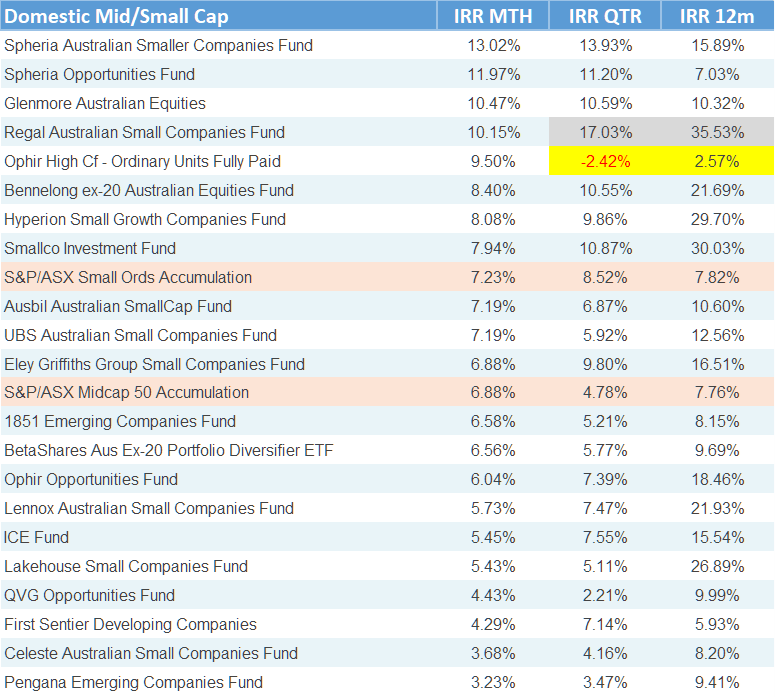Click the 2.21% value for QVG
The height and width of the screenshot is (698, 775).
(605, 595)
